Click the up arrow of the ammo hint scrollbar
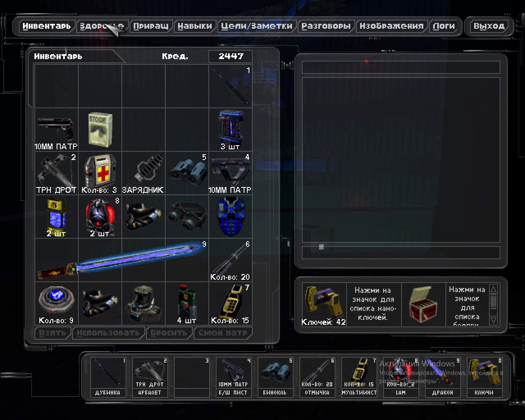The width and height of the screenshot is (525, 420). tap(493, 289)
